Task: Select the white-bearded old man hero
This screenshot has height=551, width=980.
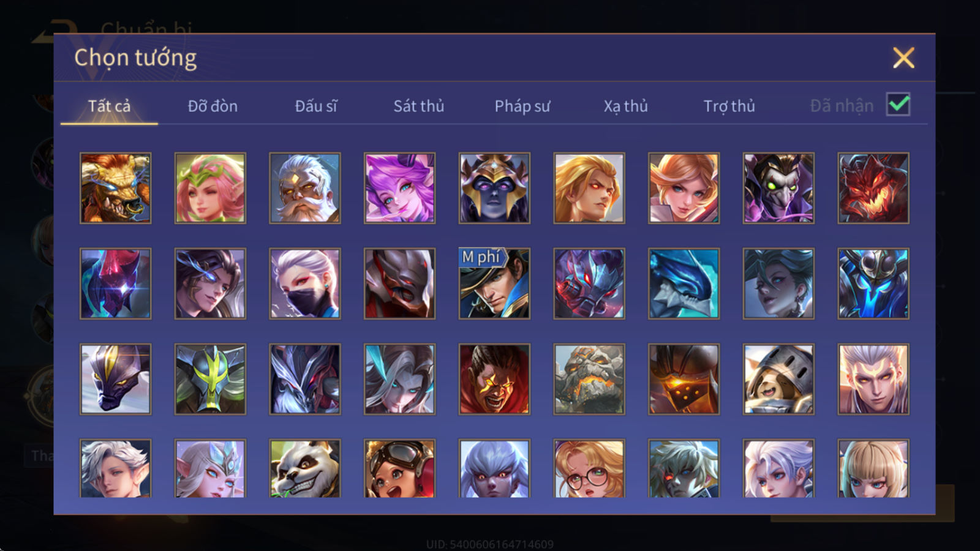Action: coord(304,188)
